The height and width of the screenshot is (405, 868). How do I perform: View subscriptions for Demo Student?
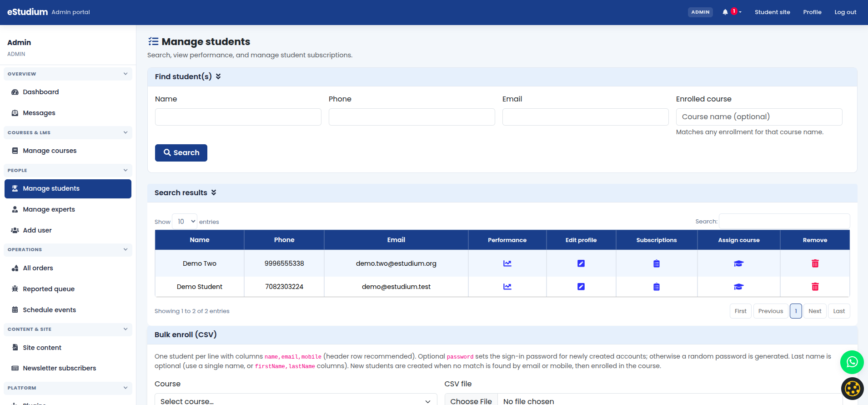tap(656, 287)
